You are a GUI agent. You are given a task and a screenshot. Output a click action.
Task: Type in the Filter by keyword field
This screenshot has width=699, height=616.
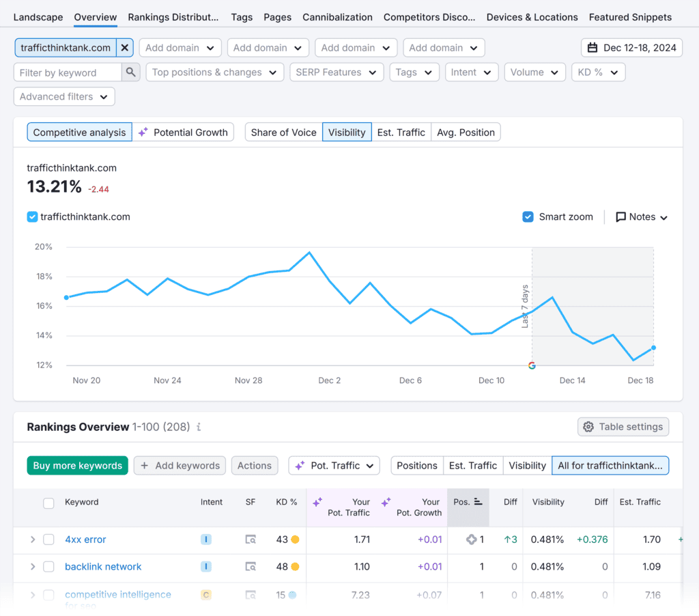pyautogui.click(x=67, y=72)
